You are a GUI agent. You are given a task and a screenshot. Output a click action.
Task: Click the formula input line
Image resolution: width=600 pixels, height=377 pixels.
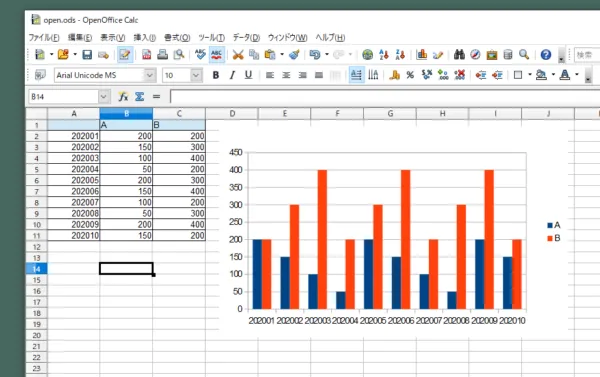click(x=385, y=97)
